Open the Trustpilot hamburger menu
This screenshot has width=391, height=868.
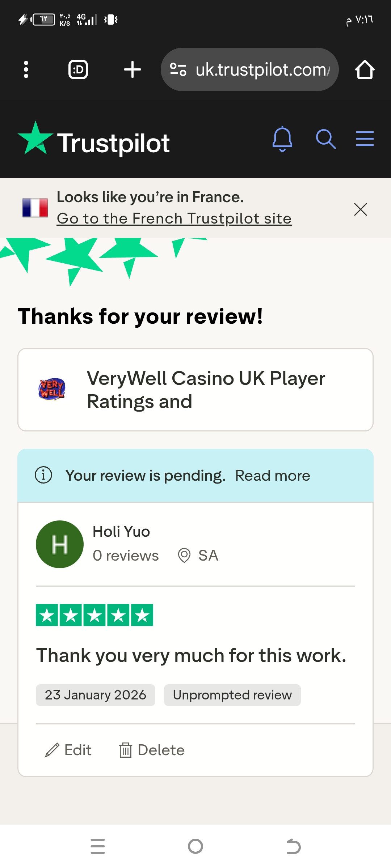click(365, 139)
